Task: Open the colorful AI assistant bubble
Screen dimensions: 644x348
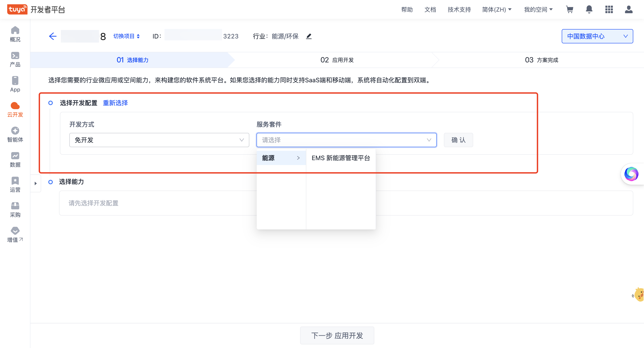Action: pos(631,174)
